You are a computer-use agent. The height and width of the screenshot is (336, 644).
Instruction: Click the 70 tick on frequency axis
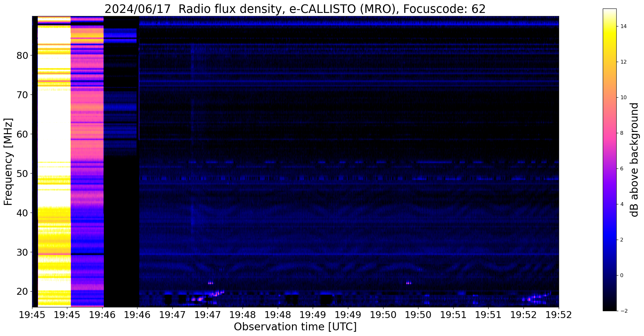click(22, 95)
